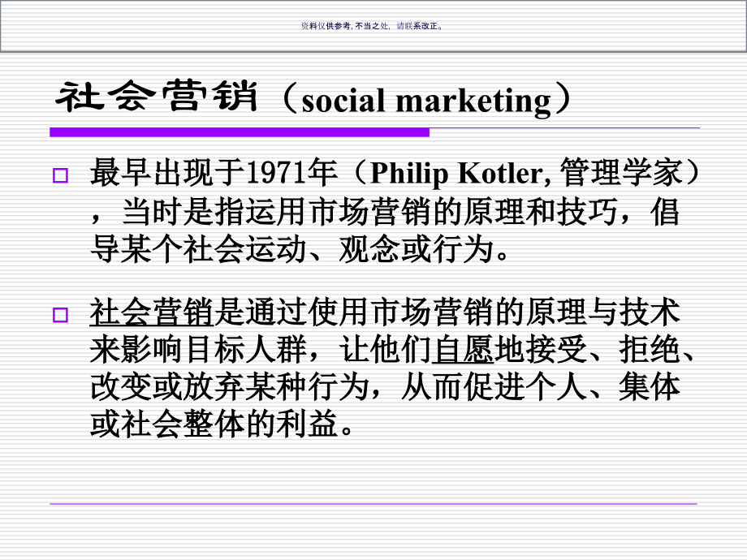Click the purple footer line at slide bottom
The image size is (747, 560).
pos(373,504)
